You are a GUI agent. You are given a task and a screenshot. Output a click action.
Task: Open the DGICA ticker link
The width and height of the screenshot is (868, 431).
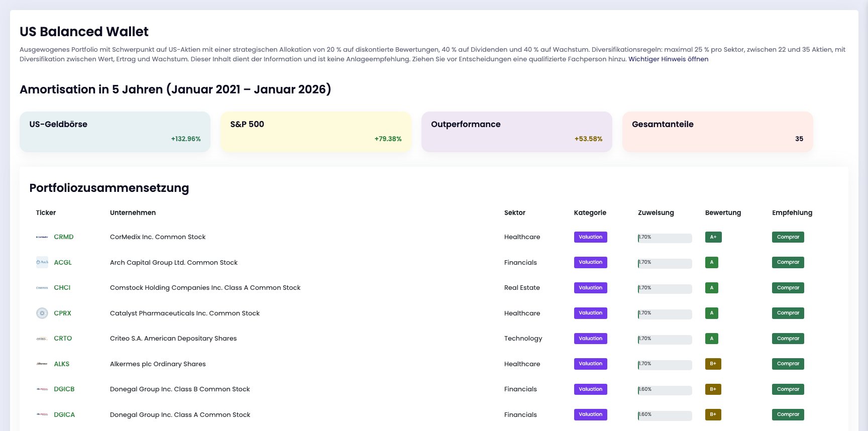coord(64,414)
